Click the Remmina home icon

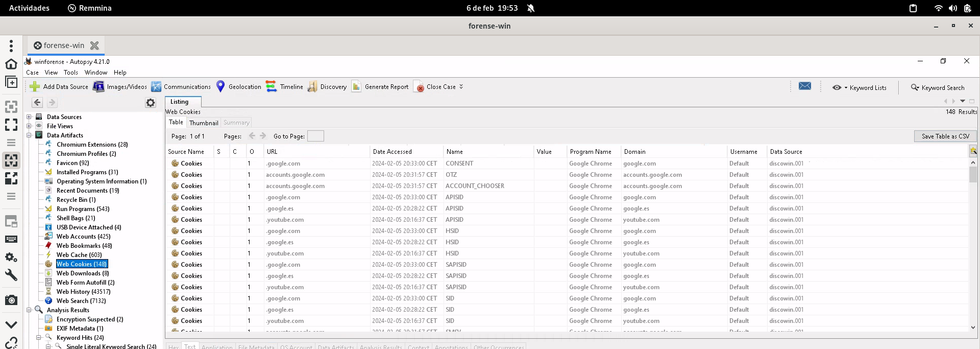pyautogui.click(x=11, y=64)
